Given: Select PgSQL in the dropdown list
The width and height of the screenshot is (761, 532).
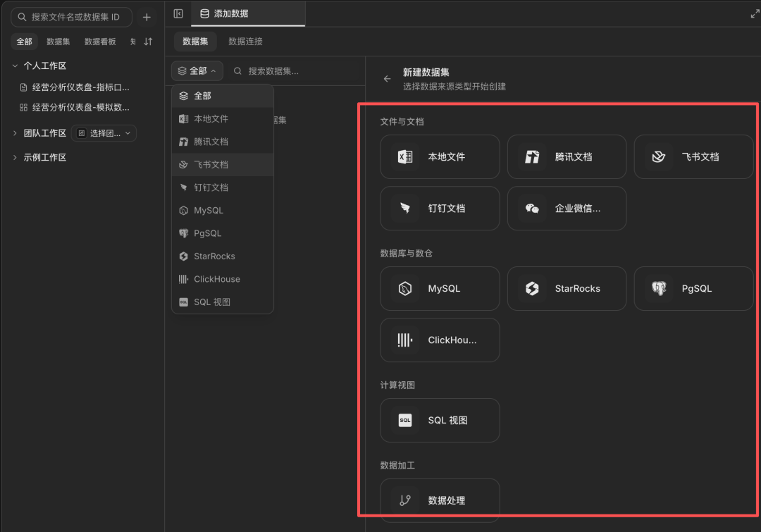Looking at the screenshot, I should coord(222,233).
